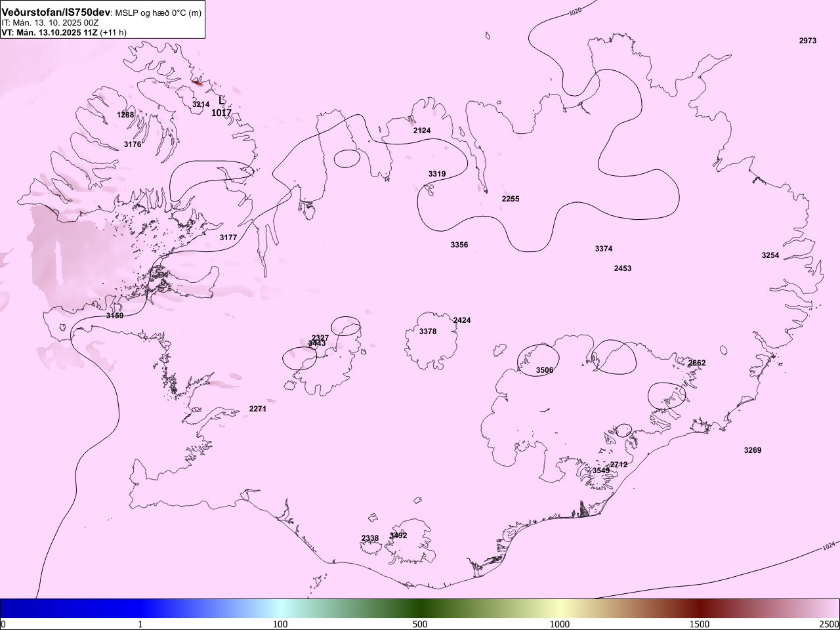This screenshot has height=630, width=840.
Task: Click the 3443 height value
Action: [317, 343]
